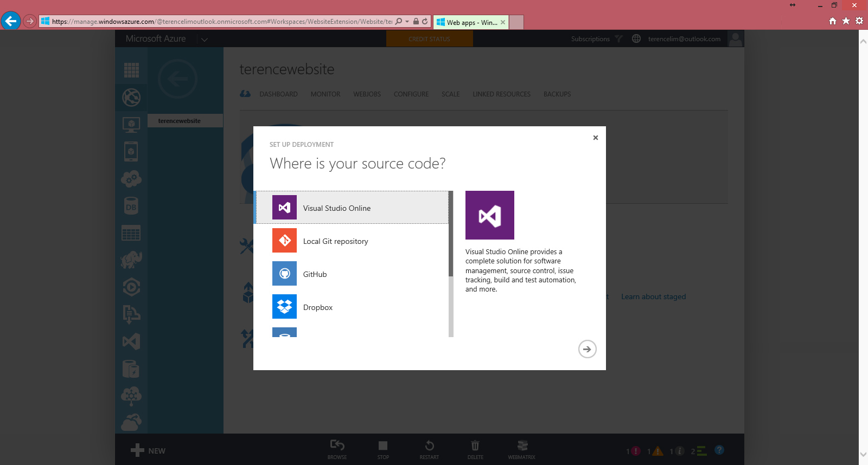The height and width of the screenshot is (465, 868).
Task: Open Subscriptions filter
Action: coord(597,39)
